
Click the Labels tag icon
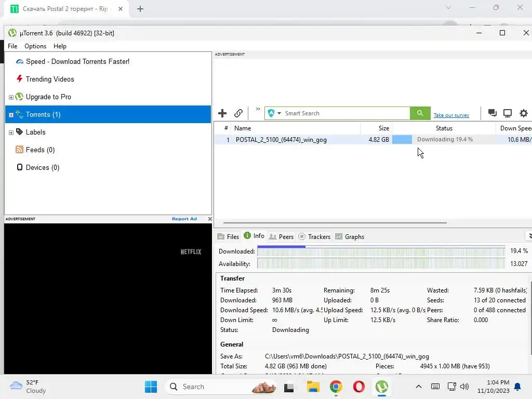(x=19, y=131)
